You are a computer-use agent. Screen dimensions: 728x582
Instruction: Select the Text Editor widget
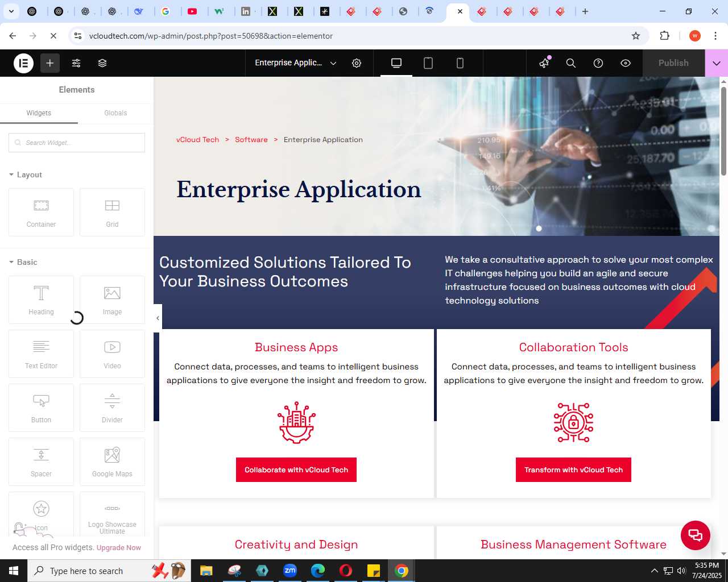(41, 354)
